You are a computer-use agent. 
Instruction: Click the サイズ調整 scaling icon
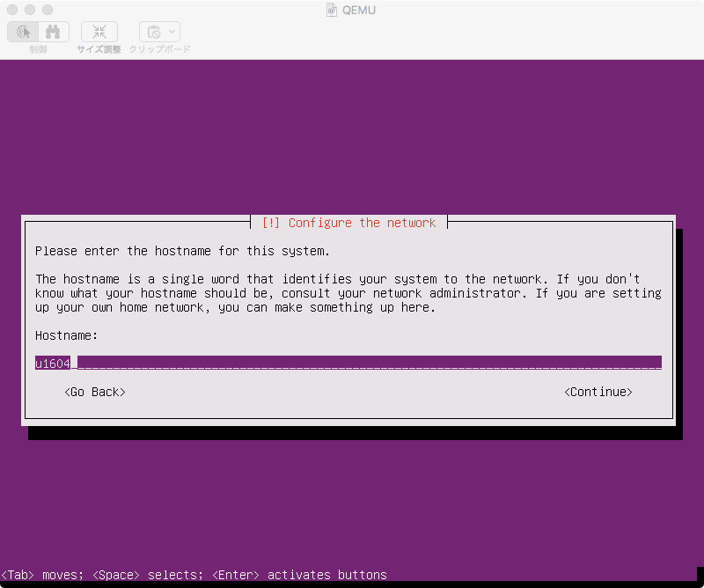[x=99, y=32]
